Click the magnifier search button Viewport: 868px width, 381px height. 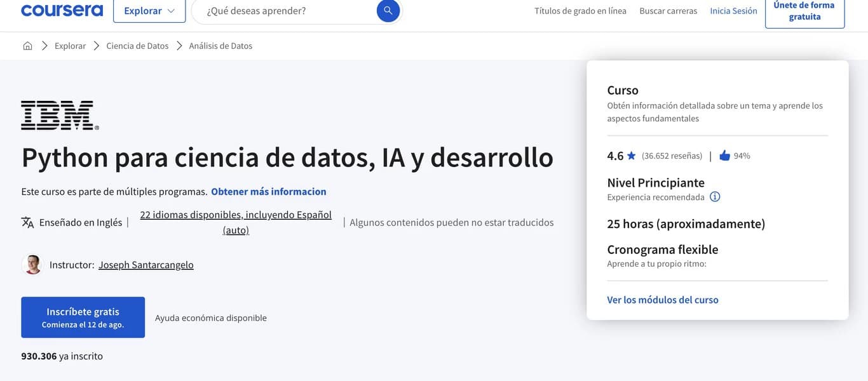point(388,11)
